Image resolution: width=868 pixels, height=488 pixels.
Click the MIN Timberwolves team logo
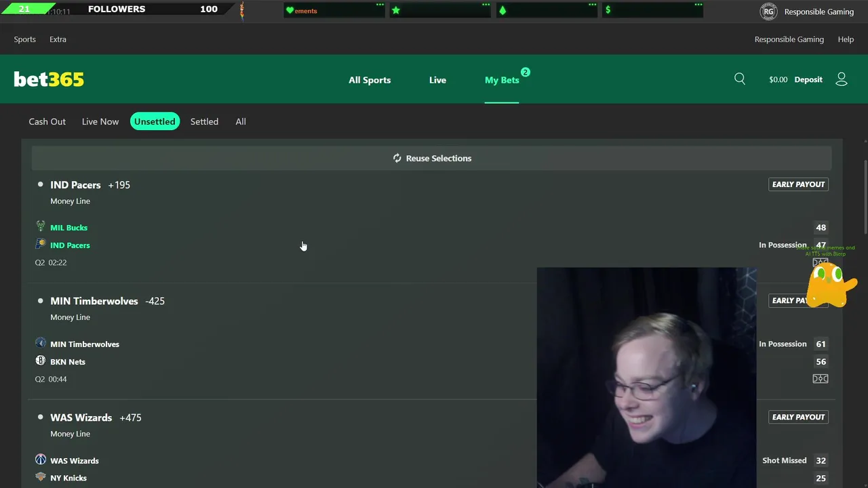pyautogui.click(x=41, y=343)
